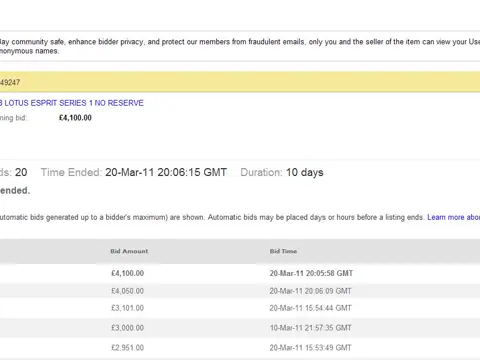Click the Bid Time column header

pyautogui.click(x=283, y=251)
